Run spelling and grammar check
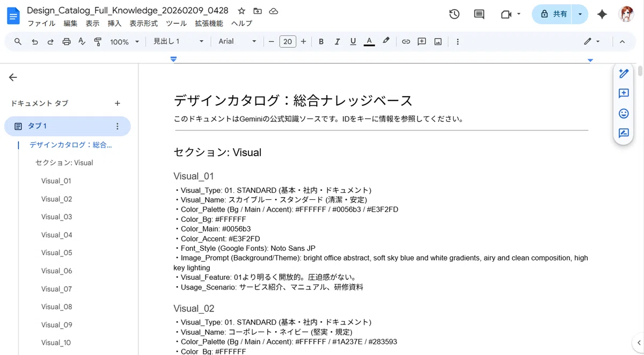The height and width of the screenshot is (355, 644). coord(82,41)
